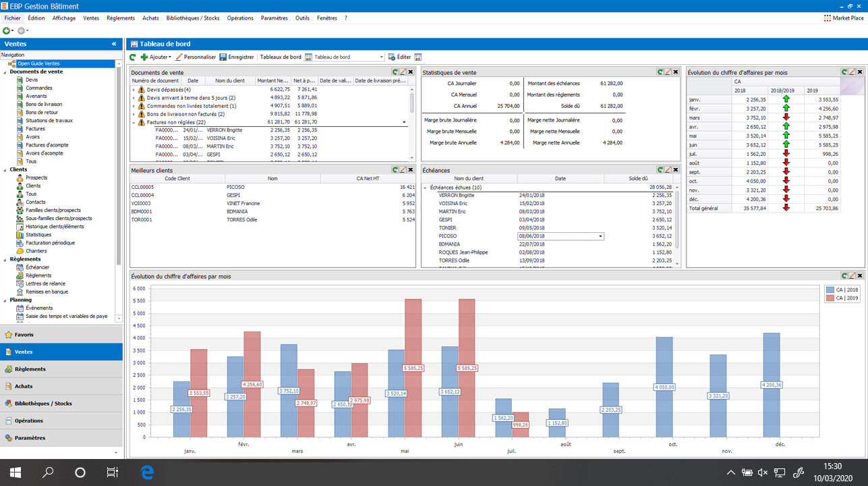Image resolution: width=868 pixels, height=486 pixels.
Task: Expand Commandes non livrées totalement row
Action: pyautogui.click(x=134, y=106)
